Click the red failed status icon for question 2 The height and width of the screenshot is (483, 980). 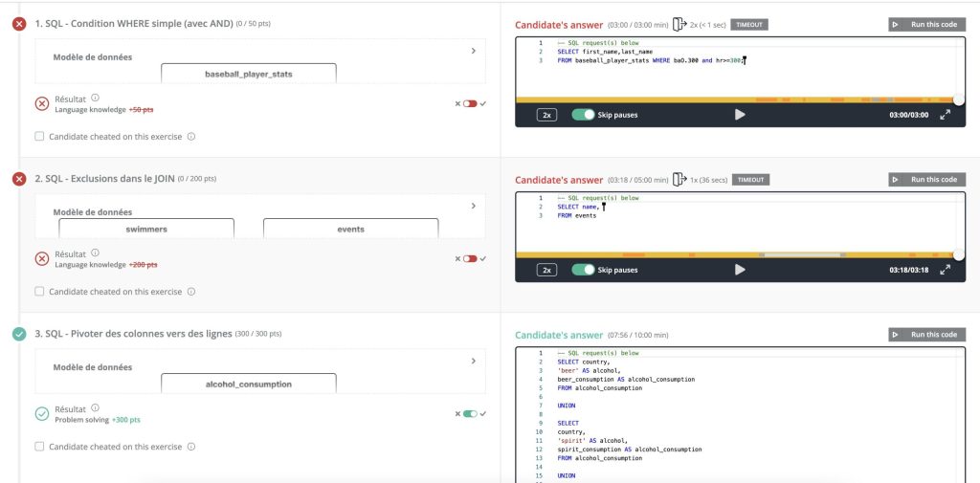point(19,179)
